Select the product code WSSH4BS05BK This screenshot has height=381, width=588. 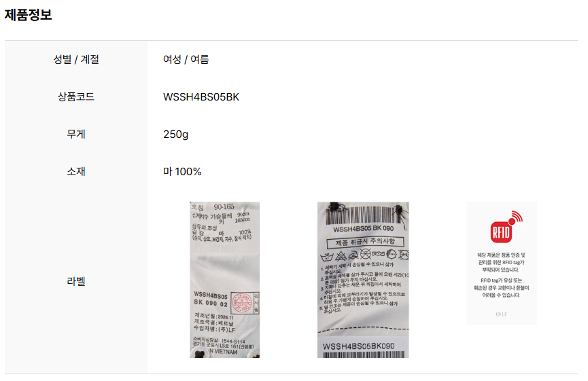201,97
